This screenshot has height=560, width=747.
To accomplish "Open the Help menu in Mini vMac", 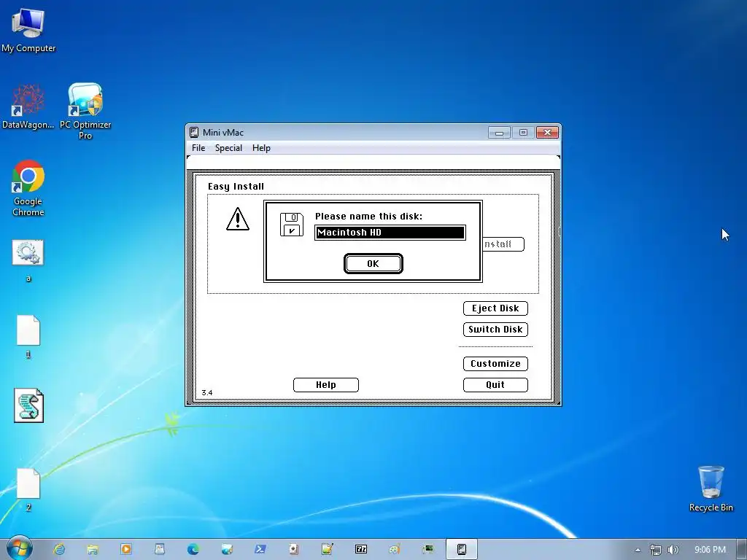I will [261, 148].
